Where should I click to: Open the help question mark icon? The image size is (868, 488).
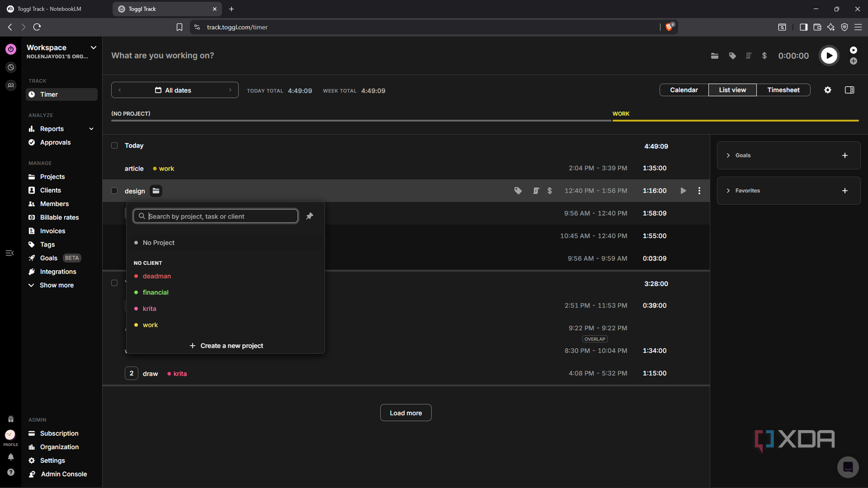[11, 472]
